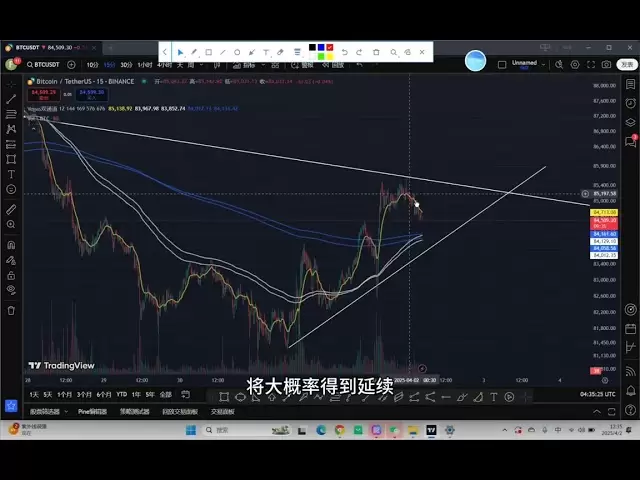Open File Explorer from taskbar

[413, 430]
